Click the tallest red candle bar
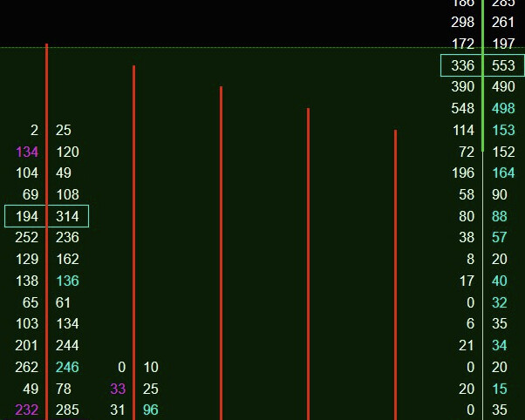525x420 pixels. click(x=46, y=227)
